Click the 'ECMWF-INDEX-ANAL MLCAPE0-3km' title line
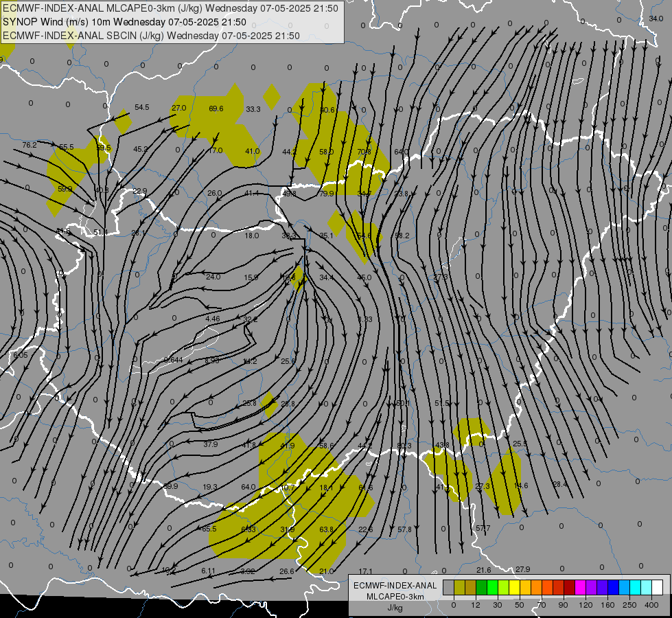The image size is (672, 618). coord(170,8)
